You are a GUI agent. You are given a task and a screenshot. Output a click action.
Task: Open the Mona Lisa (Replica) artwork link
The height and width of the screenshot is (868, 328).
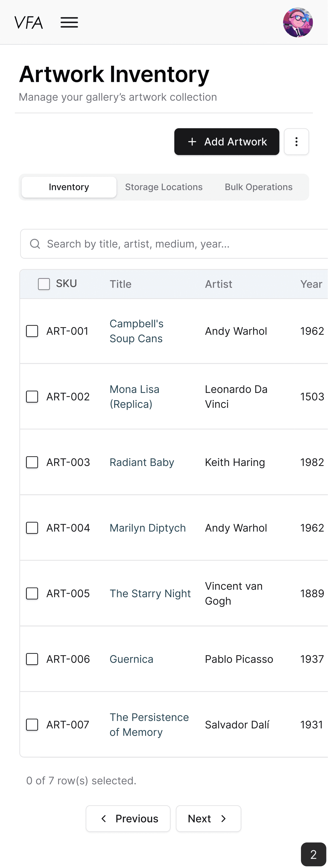tap(134, 397)
